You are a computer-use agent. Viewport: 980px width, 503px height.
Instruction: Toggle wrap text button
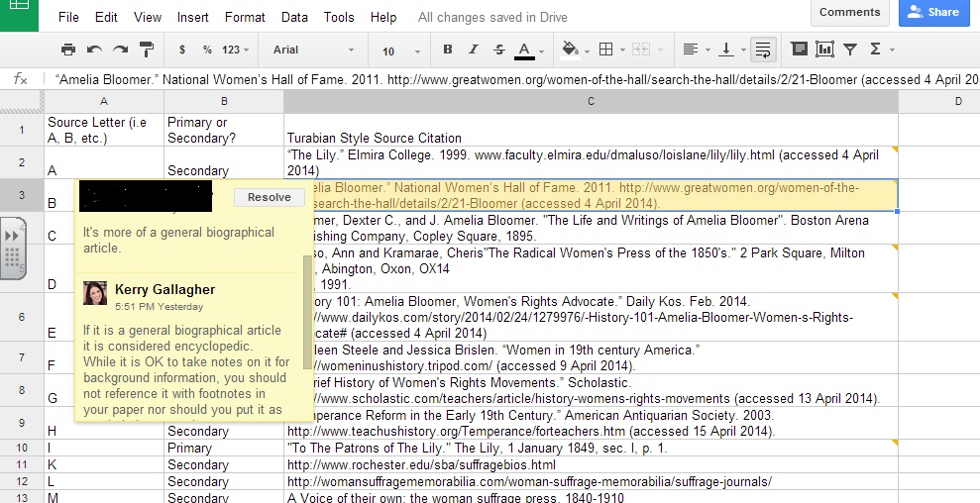[x=762, y=50]
